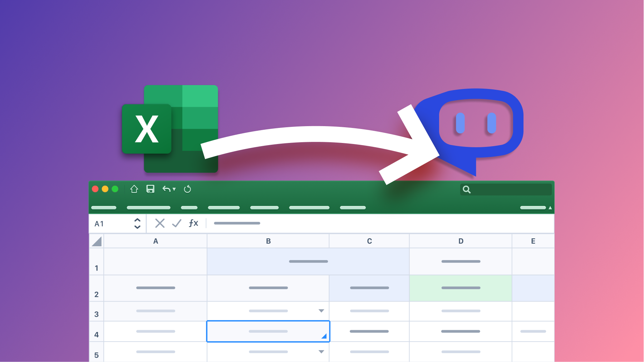
Task: Click the Save floppy disk icon
Action: click(x=151, y=189)
